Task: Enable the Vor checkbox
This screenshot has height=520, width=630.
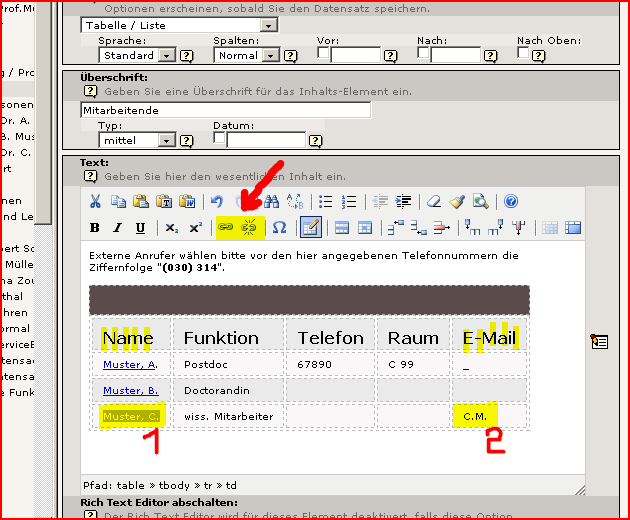Action: tap(323, 54)
